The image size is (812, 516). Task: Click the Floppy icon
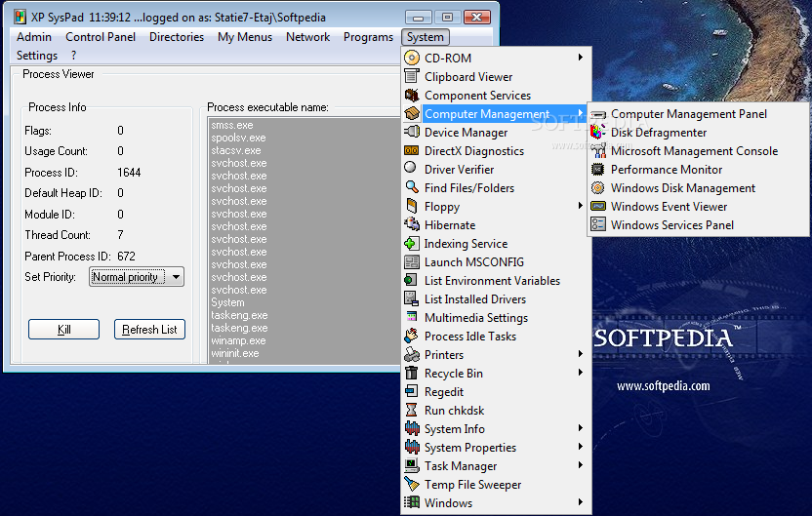412,206
